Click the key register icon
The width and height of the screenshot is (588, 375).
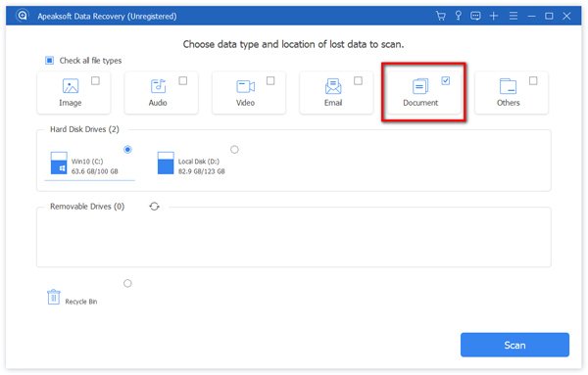[x=458, y=16]
